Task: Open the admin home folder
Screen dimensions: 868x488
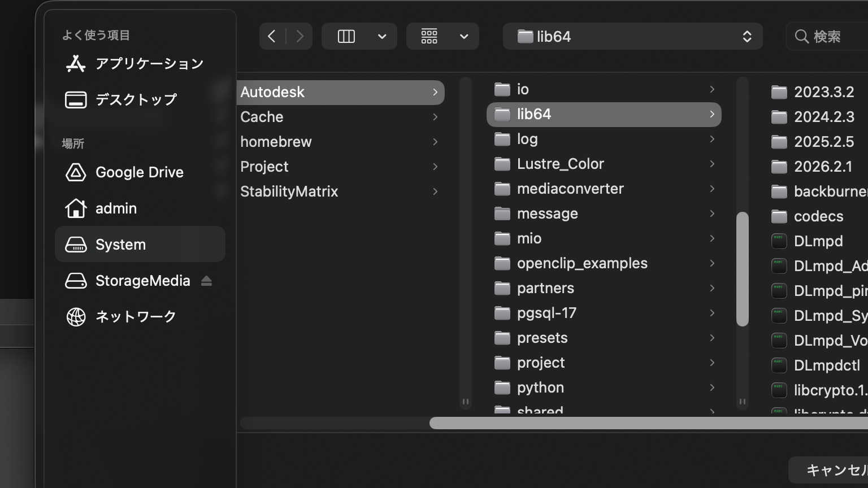Action: (116, 208)
